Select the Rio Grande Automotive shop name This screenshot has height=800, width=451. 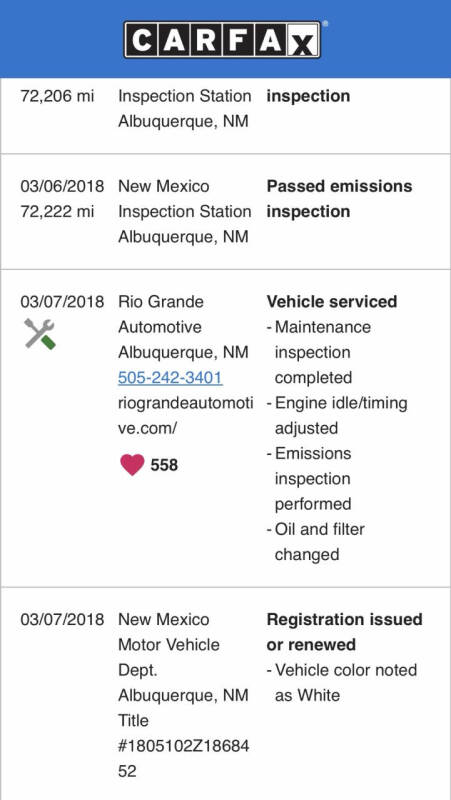pyautogui.click(x=161, y=314)
